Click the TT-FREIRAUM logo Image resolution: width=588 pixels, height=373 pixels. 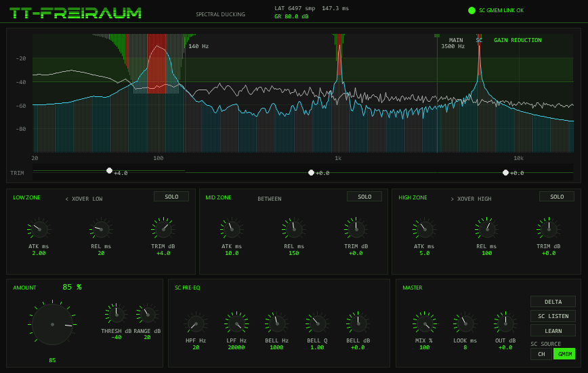pos(75,13)
